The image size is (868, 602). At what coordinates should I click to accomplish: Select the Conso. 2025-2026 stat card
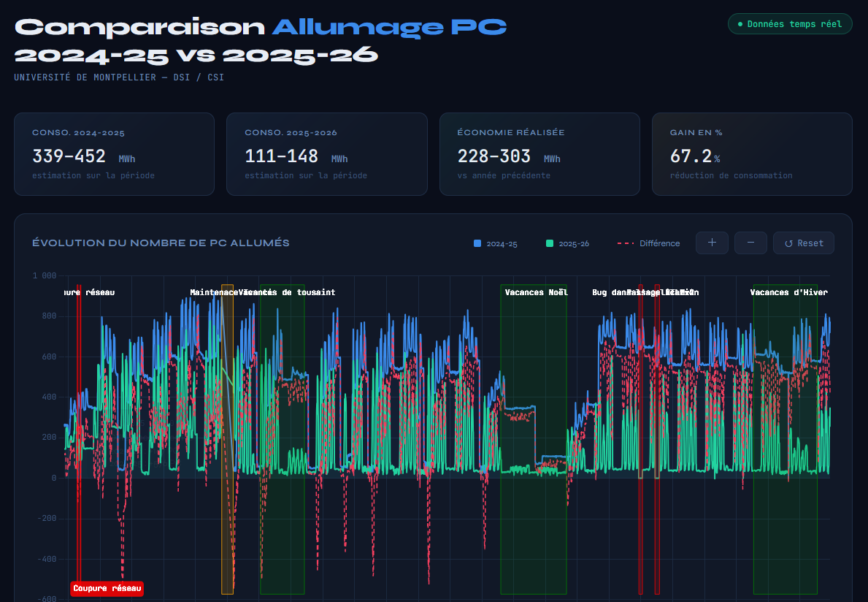[x=326, y=154]
